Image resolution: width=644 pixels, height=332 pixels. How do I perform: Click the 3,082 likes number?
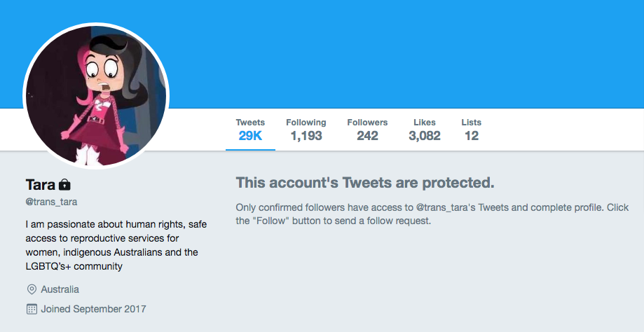[x=424, y=136]
